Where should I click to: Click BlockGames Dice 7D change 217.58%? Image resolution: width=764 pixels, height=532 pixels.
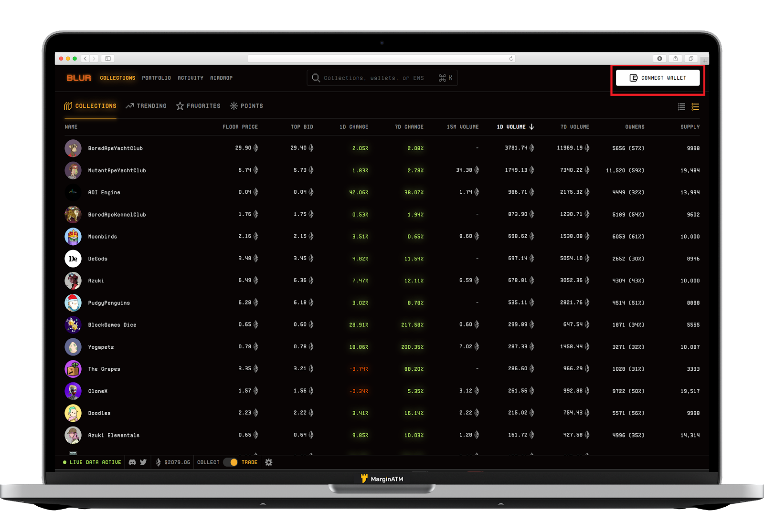coord(413,325)
